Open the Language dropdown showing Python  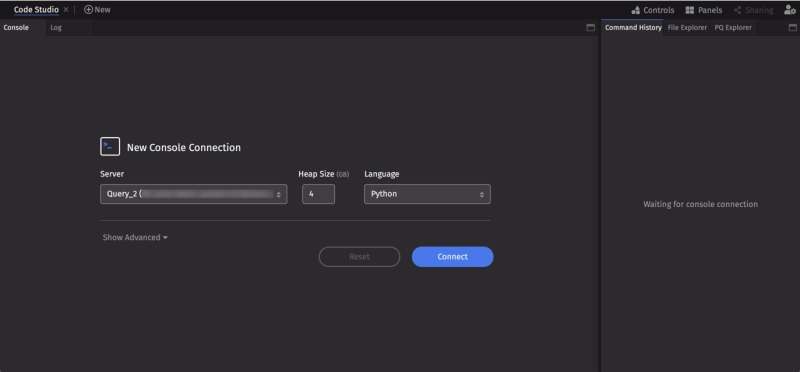428,194
